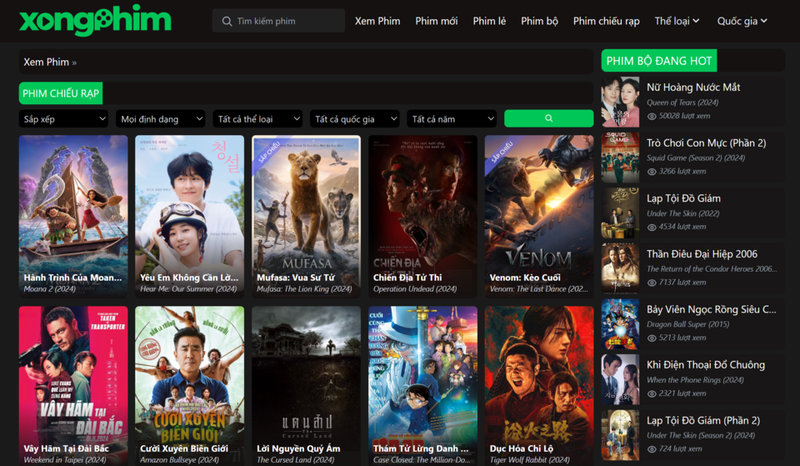Click the Queen of Tears sidebar thumbnail
Viewport: 800px width, 466px height.
[620, 102]
